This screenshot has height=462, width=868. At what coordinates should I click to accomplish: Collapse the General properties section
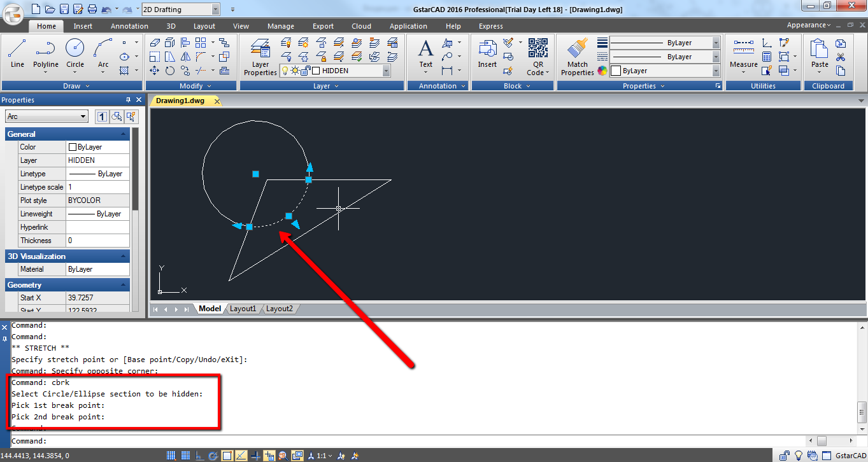coord(123,134)
